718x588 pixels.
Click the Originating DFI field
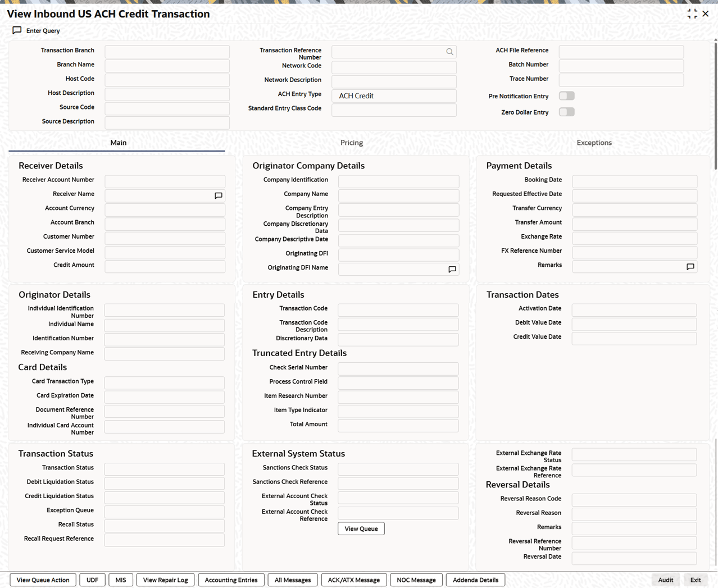(398, 254)
